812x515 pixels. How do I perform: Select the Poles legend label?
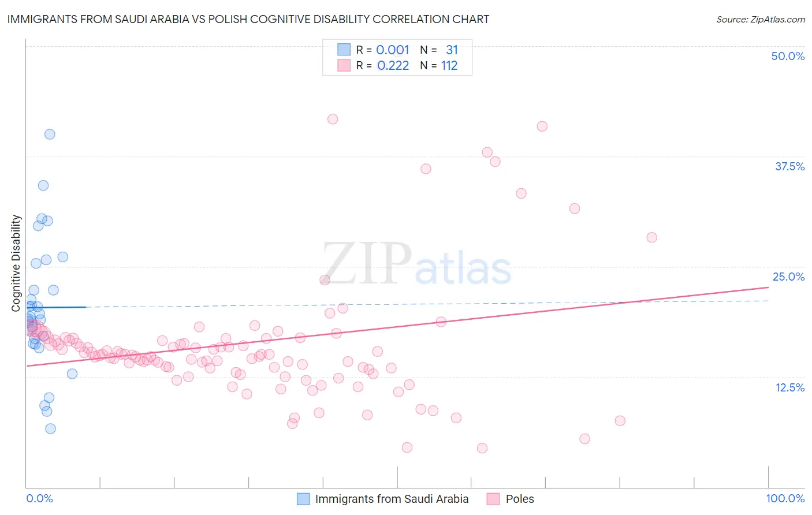point(520,499)
